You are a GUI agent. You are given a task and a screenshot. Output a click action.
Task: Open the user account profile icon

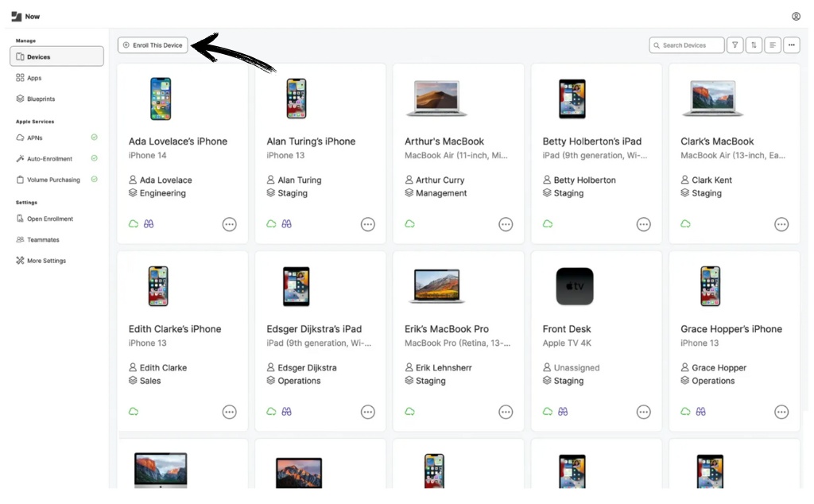[796, 16]
